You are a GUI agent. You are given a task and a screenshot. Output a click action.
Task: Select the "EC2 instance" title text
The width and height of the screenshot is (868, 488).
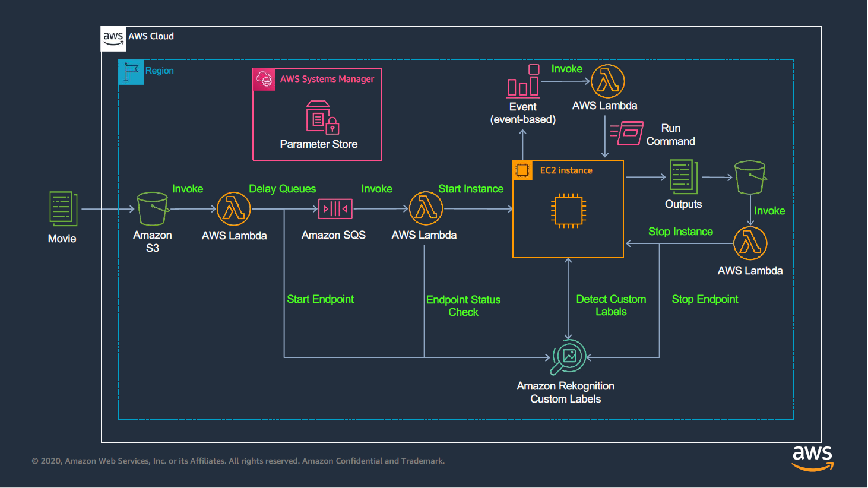click(566, 170)
